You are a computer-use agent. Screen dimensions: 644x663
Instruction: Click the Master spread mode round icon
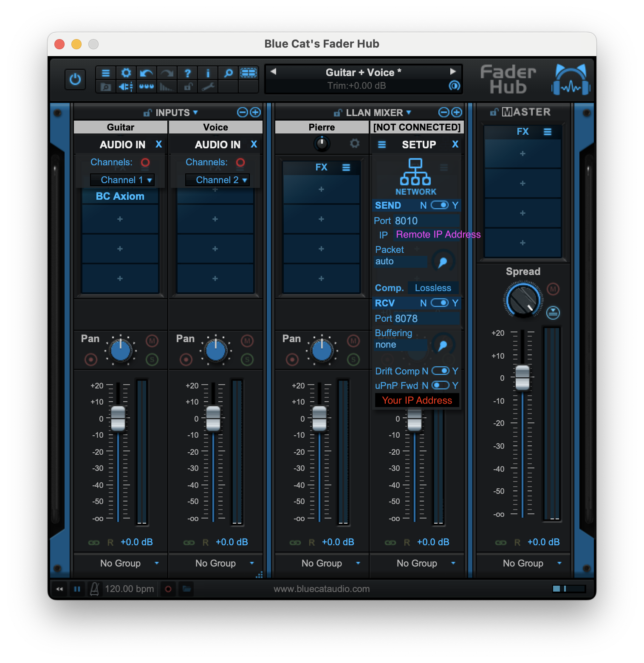pyautogui.click(x=553, y=313)
